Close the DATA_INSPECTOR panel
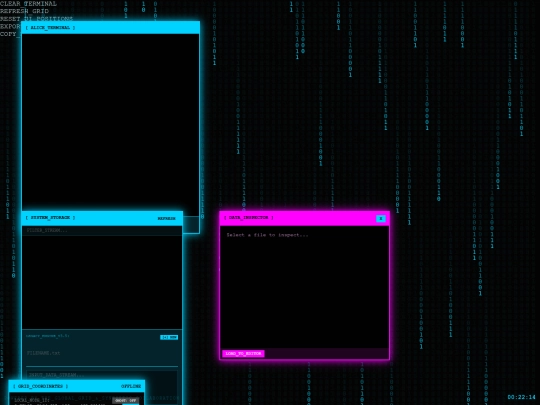 coord(381,218)
